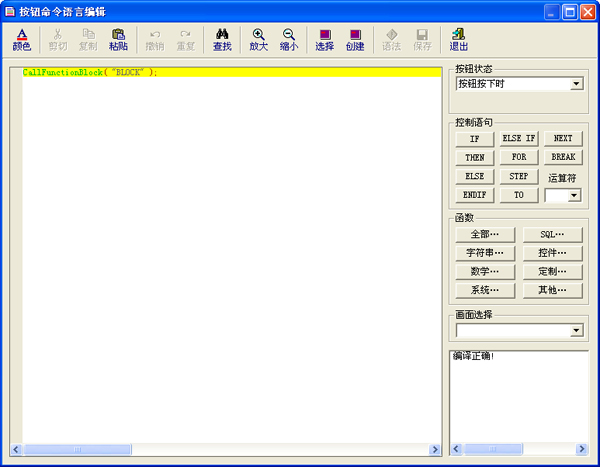Click editor scrollbar right arrow

[x=435, y=449]
